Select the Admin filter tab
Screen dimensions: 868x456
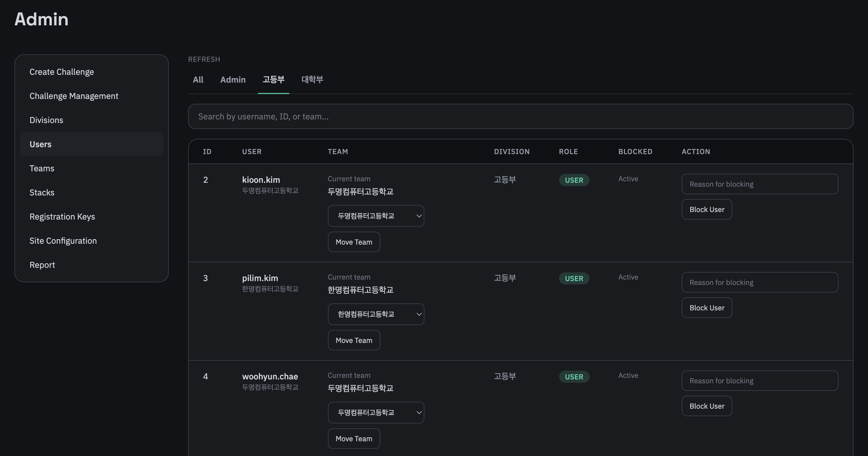pyautogui.click(x=233, y=80)
